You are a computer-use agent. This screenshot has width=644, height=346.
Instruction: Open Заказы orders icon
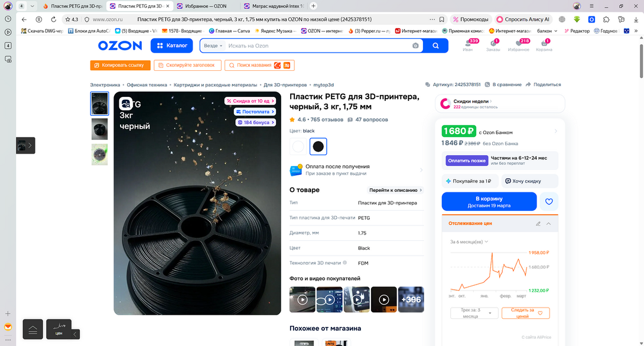[493, 45]
